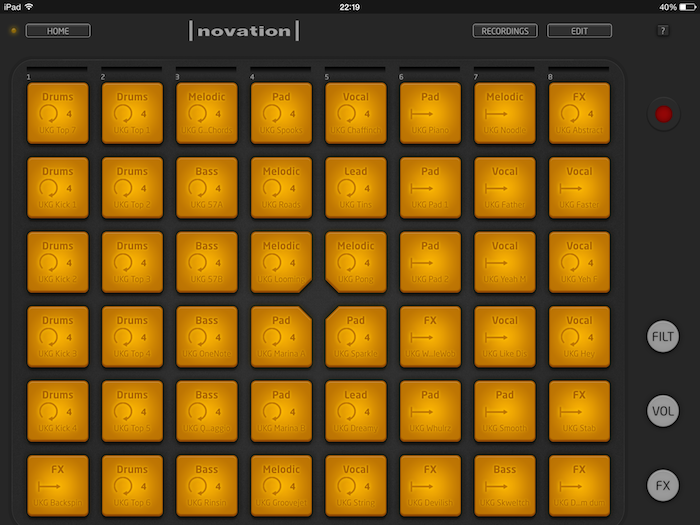Trigger the UKG Smooth pad
700x525 pixels.
[x=505, y=412]
